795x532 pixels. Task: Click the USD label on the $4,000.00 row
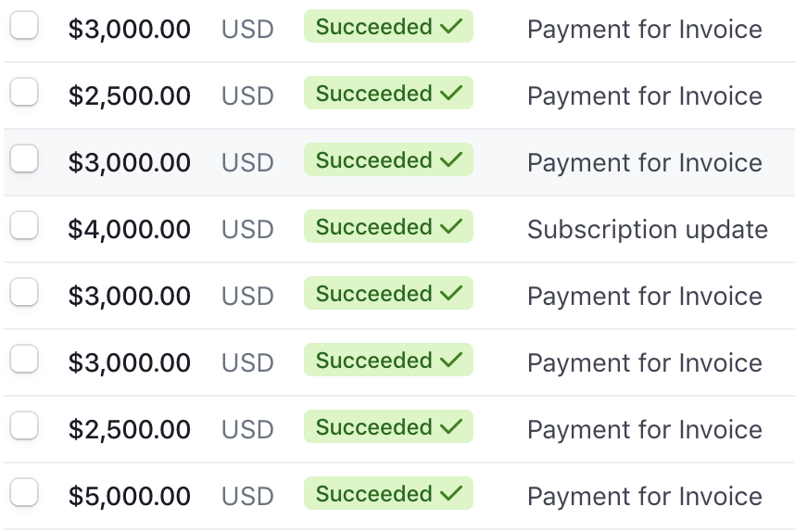click(x=247, y=229)
